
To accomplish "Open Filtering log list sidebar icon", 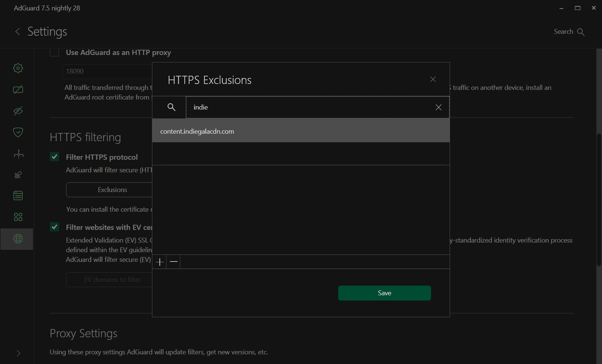I will tap(18, 195).
